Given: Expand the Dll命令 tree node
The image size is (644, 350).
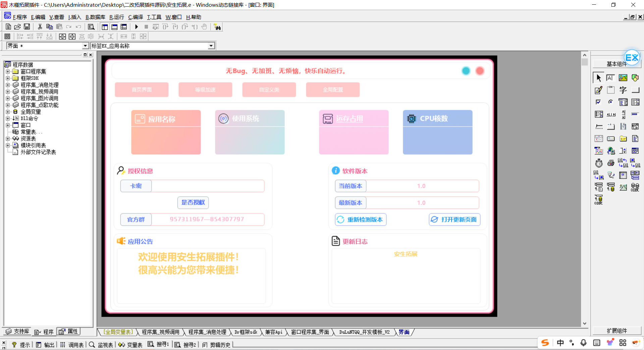Looking at the screenshot, I should click(x=8, y=118).
